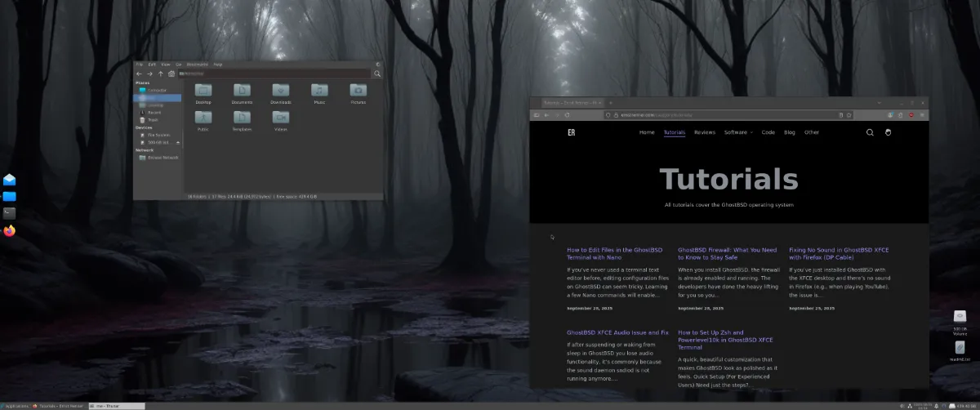
Task: Expand the Software dropdown in site navigation
Action: click(738, 132)
